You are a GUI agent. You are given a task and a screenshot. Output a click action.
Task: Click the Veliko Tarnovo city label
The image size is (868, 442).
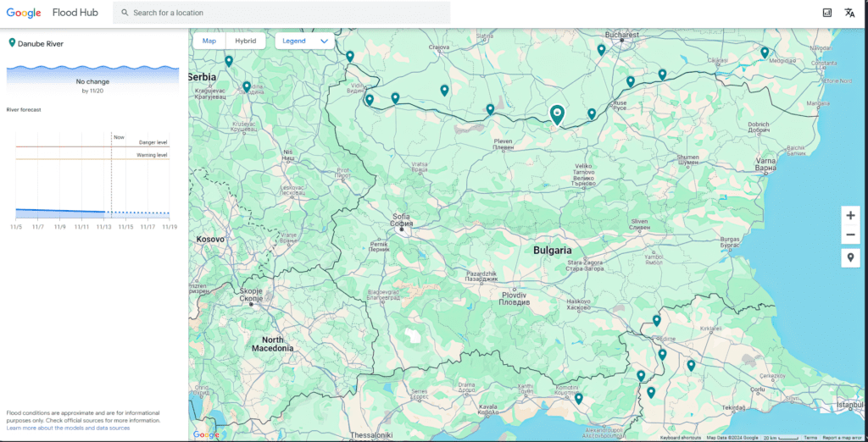tap(583, 175)
